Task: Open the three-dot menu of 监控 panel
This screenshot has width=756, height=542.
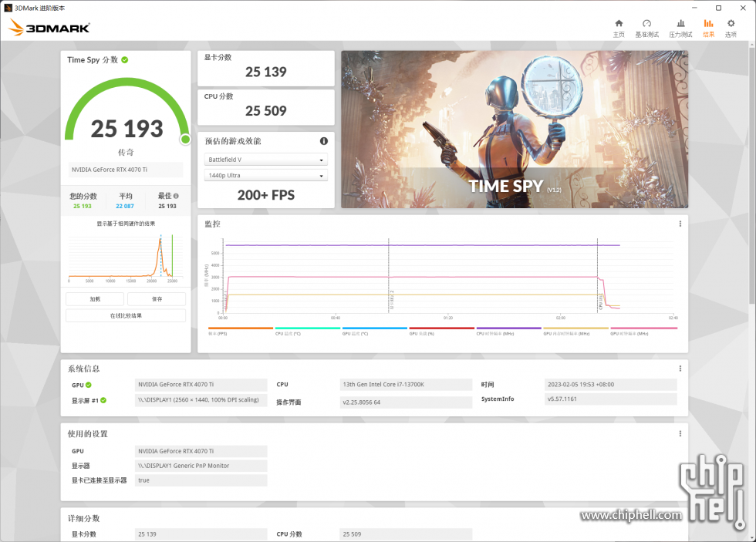Action: point(680,224)
